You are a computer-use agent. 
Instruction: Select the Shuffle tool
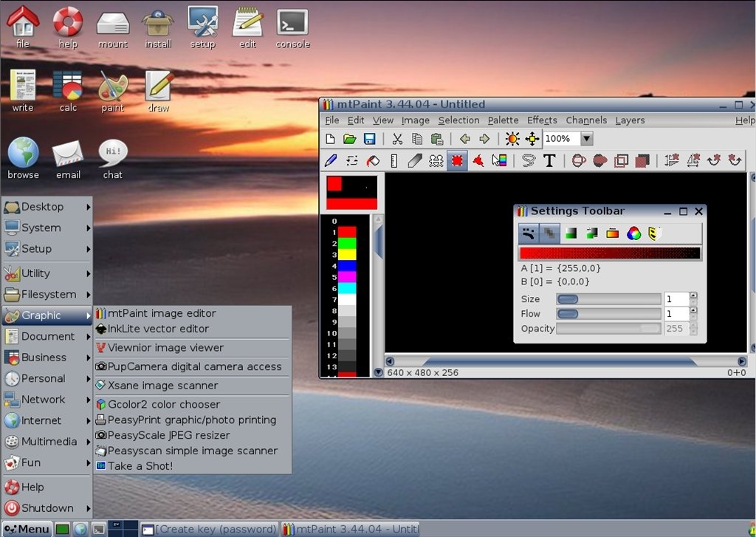pyautogui.click(x=352, y=160)
